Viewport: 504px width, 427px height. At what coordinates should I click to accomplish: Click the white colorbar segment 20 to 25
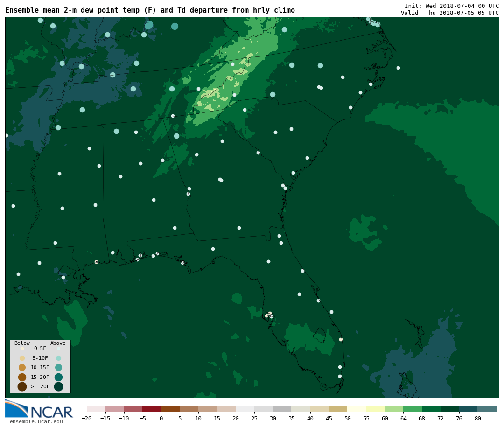245,409
